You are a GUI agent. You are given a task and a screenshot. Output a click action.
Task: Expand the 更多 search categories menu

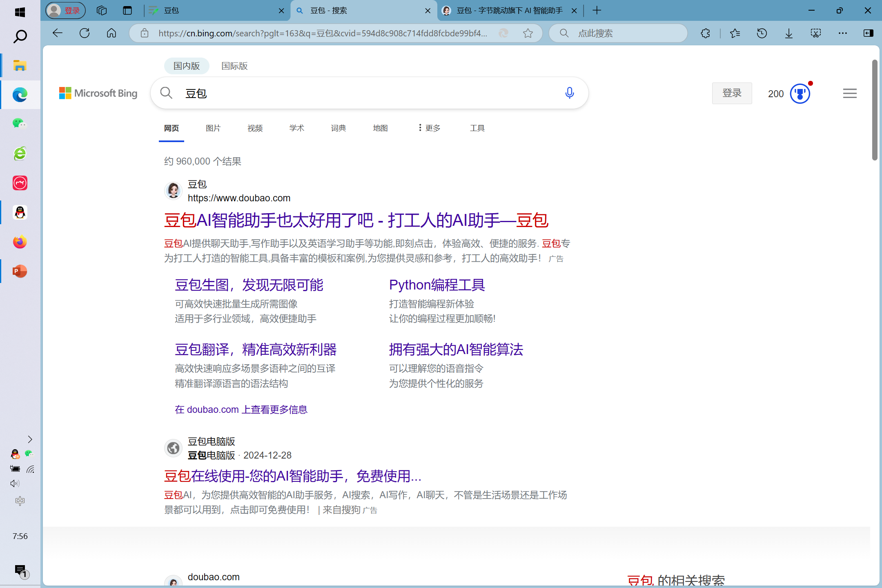(x=429, y=128)
